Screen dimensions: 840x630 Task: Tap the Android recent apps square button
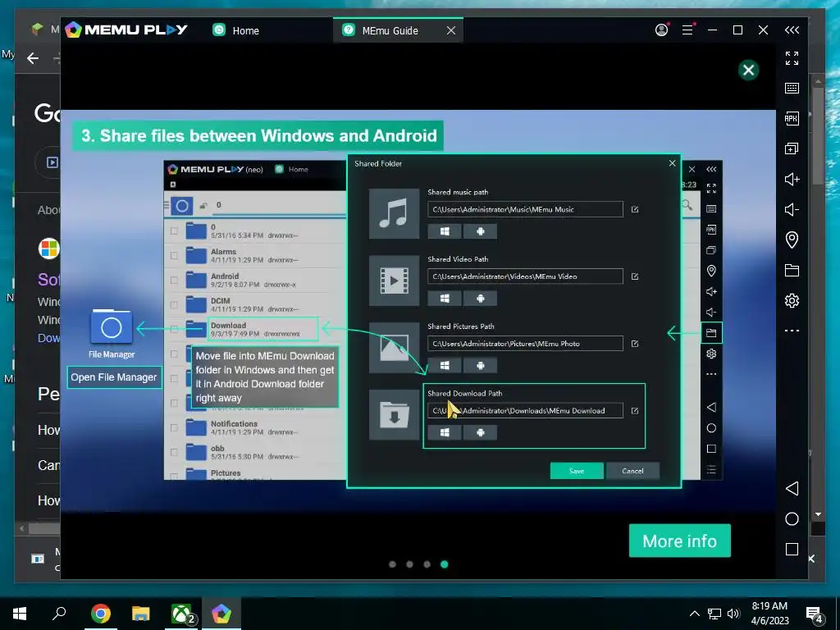tap(792, 549)
